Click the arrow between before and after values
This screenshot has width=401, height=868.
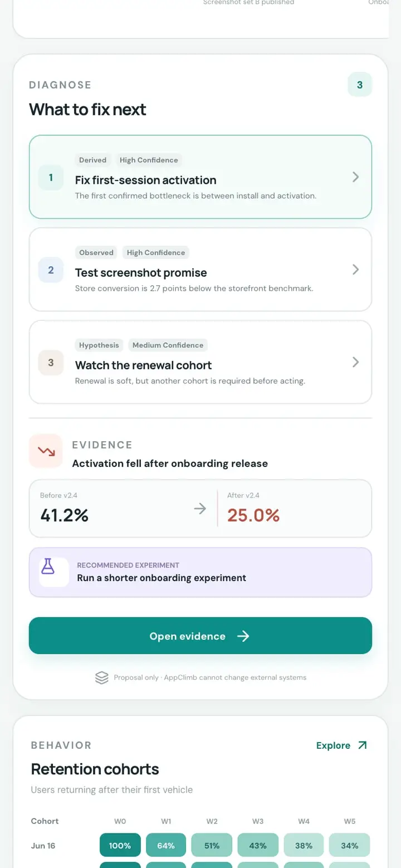pos(200,508)
